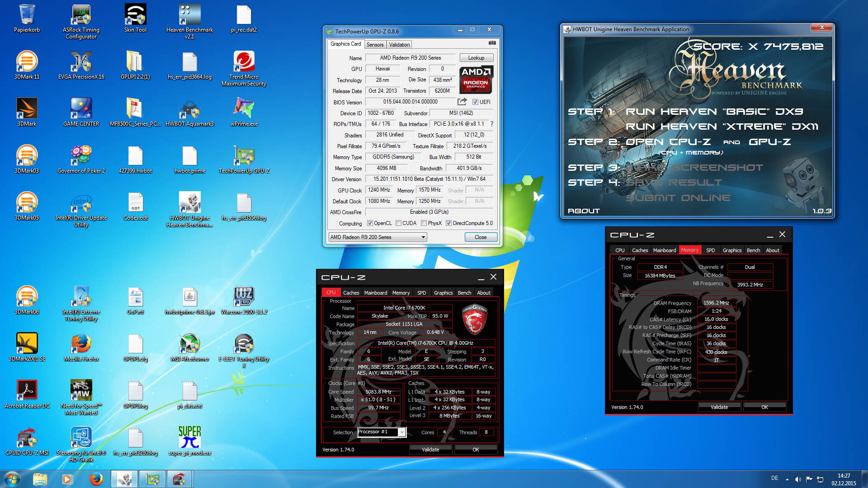Open Warzone 2100-3.1.2 desktop icon
The width and height of the screenshot is (868, 488).
244,300
